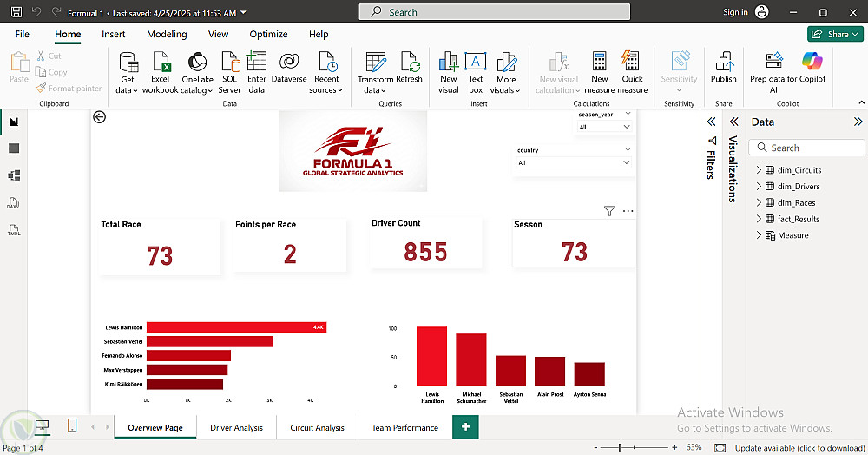Expand the dim_Drivers table
Screen dimensions: 868x455
coord(759,187)
